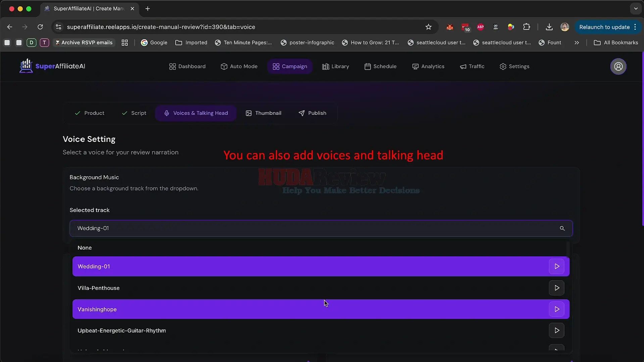Open the All Bookmarks folder
The image size is (644, 362).
click(616, 43)
